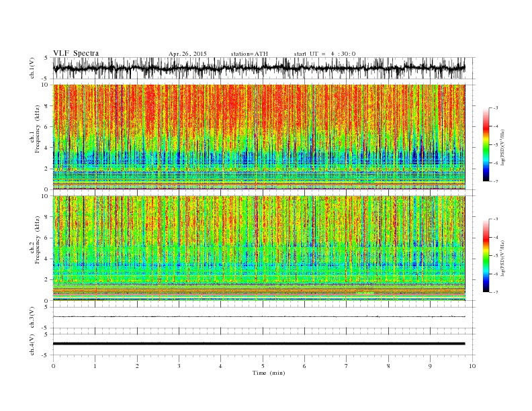
Task: Click the time axis tick label '0'
Action: pos(53,366)
